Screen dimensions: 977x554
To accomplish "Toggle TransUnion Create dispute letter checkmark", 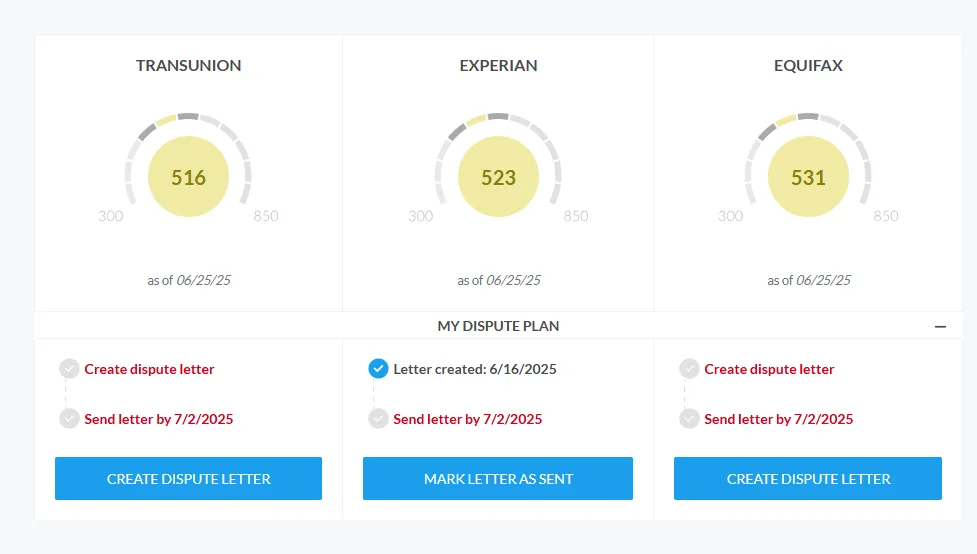I will click(69, 369).
